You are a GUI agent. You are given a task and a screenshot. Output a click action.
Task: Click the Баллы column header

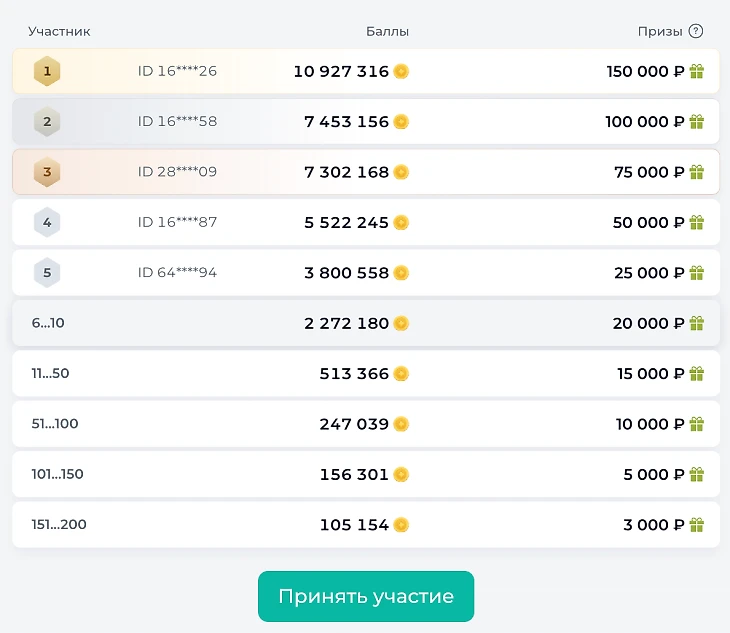387,31
